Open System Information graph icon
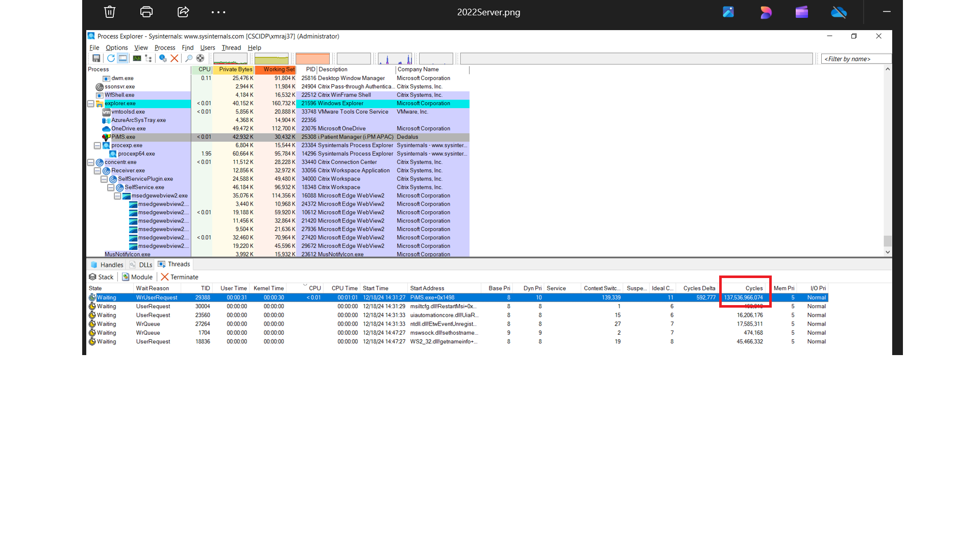Screen dimensions: 980x551 (137, 58)
